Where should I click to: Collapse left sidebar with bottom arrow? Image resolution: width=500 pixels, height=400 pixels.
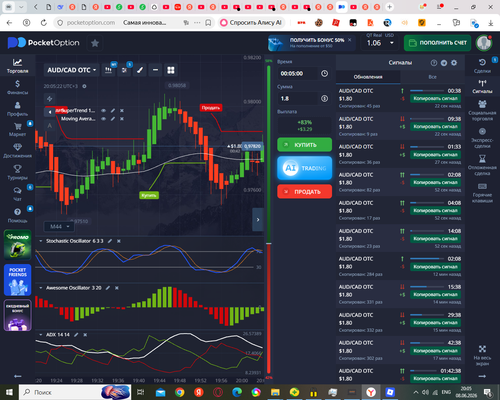click(x=18, y=376)
